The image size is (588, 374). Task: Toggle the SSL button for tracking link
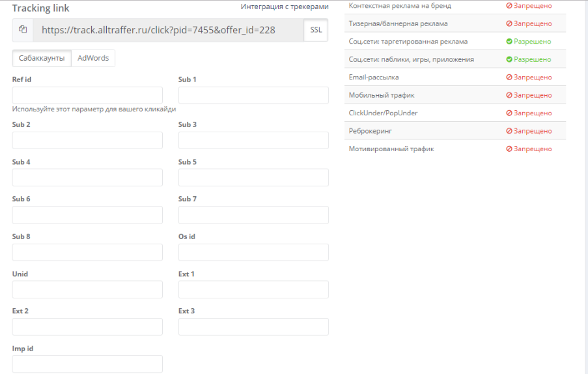pos(316,30)
